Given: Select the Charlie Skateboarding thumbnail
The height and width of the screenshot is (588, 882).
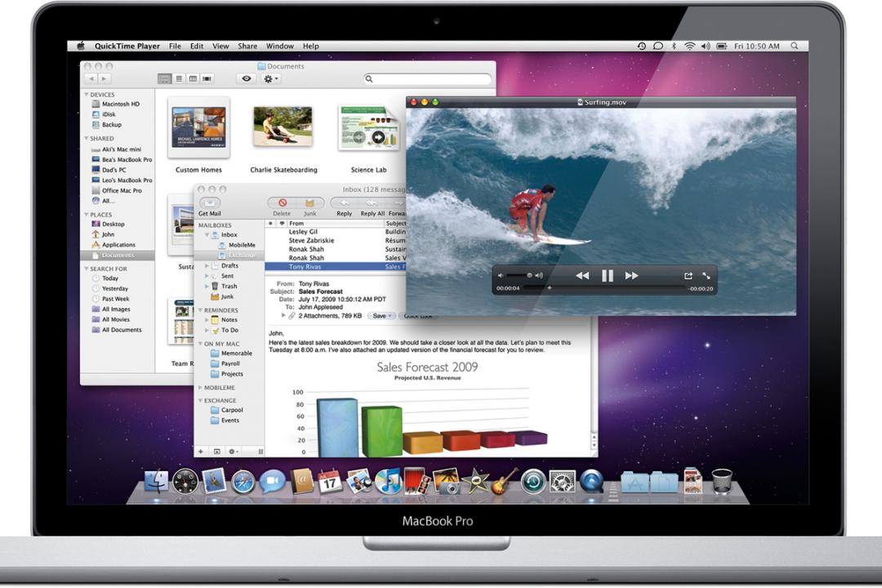Looking at the screenshot, I should (x=283, y=127).
